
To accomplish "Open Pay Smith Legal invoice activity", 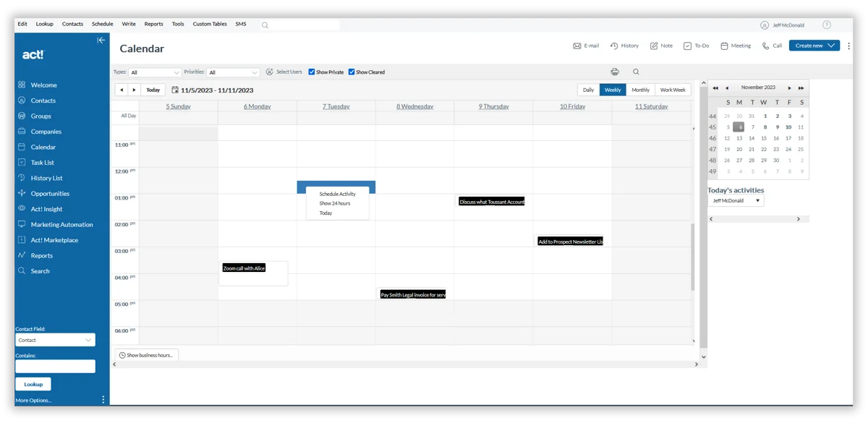I will (x=413, y=294).
